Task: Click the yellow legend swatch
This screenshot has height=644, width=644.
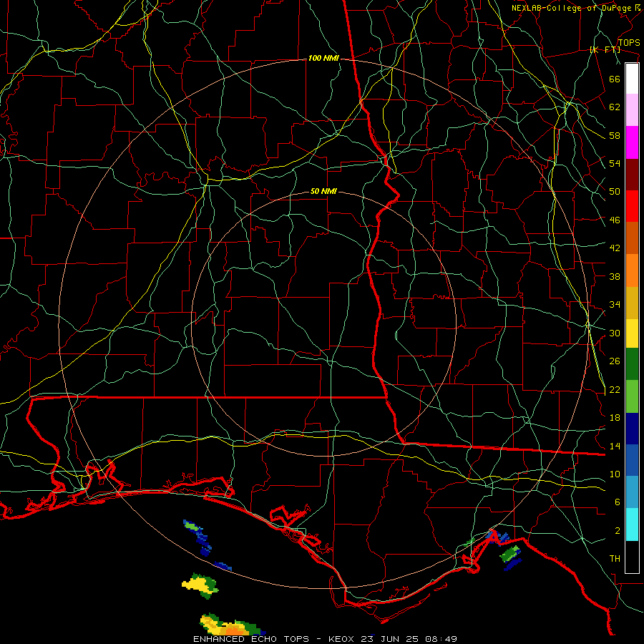Action: point(632,333)
